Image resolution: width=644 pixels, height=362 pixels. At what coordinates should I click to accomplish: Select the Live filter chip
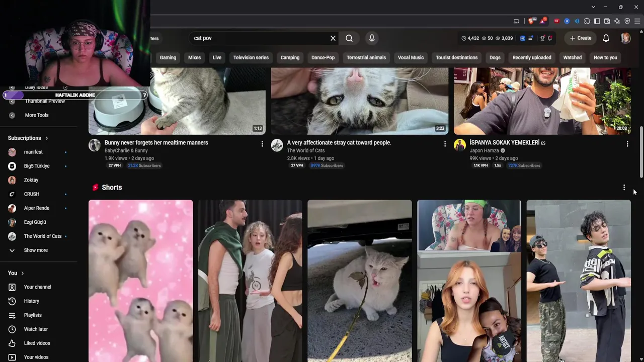tap(217, 58)
